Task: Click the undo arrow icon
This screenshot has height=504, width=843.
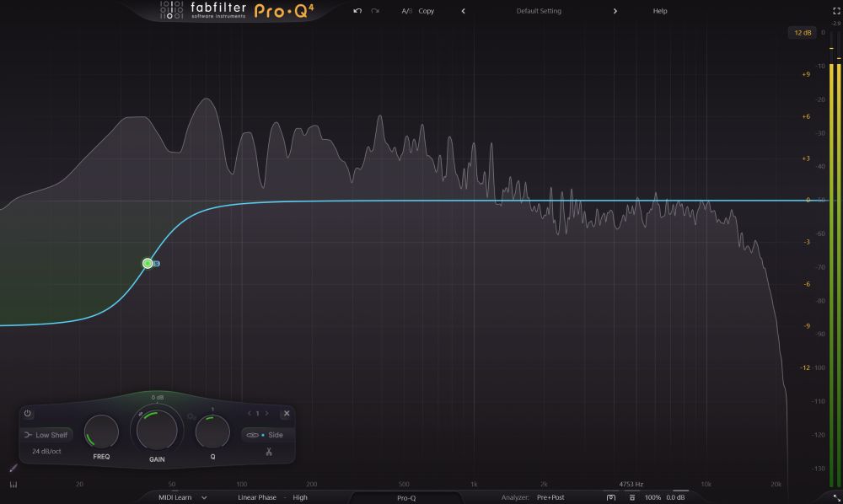Action: coord(357,11)
